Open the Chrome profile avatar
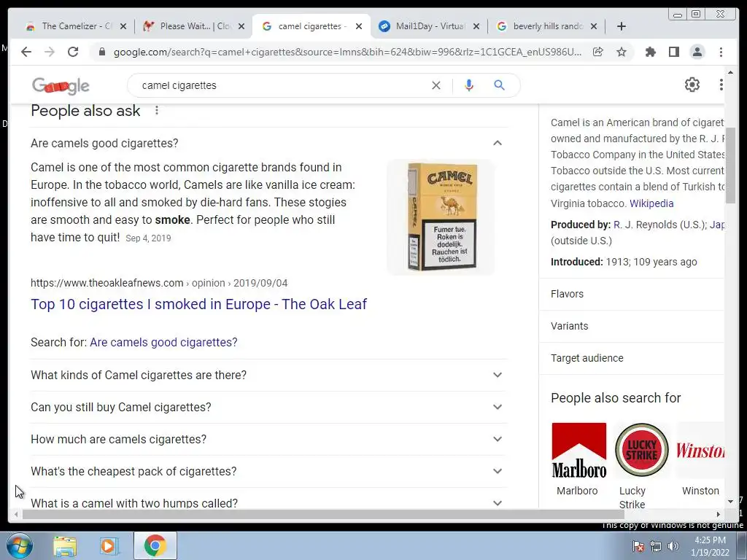This screenshot has height=560, width=747. (697, 52)
